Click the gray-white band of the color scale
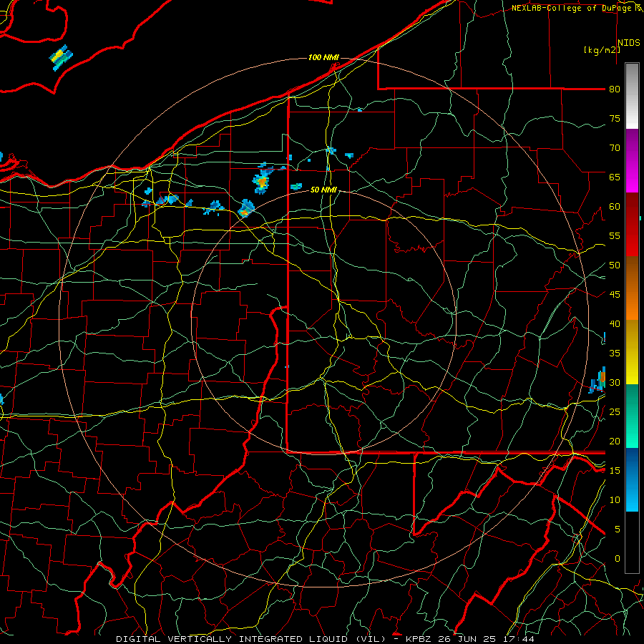644x644 pixels. tap(632, 96)
